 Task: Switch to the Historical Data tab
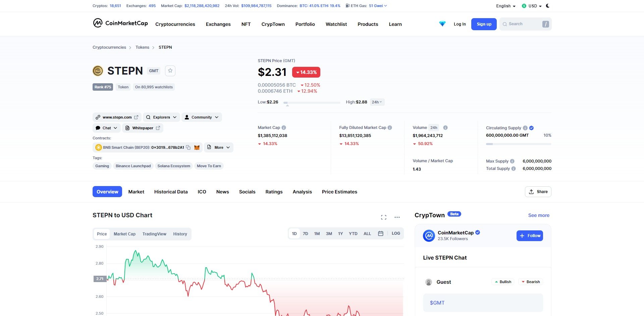click(x=171, y=192)
